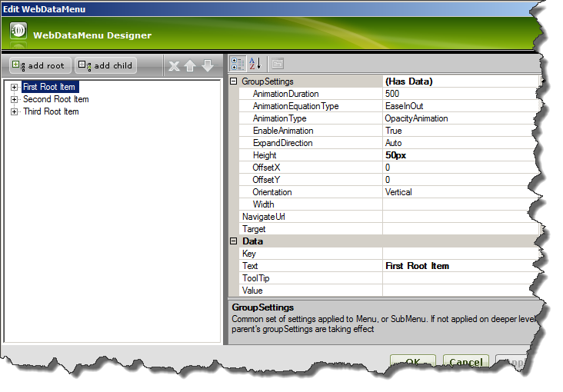
Task: Collapse the GroupSettings property group
Action: [235, 81]
